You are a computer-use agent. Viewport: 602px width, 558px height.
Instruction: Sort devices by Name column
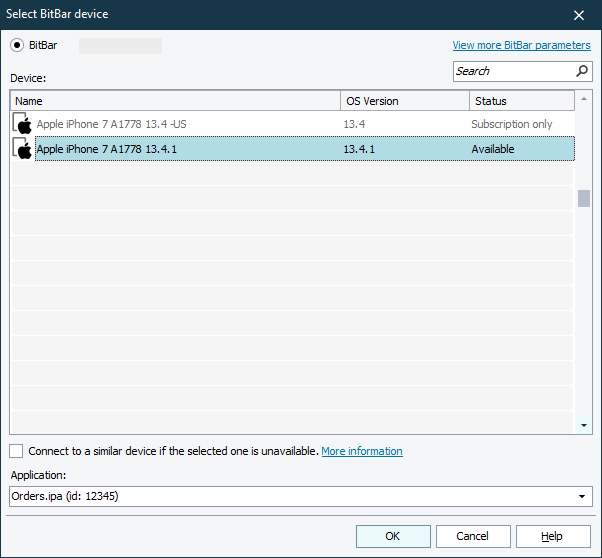pos(175,101)
